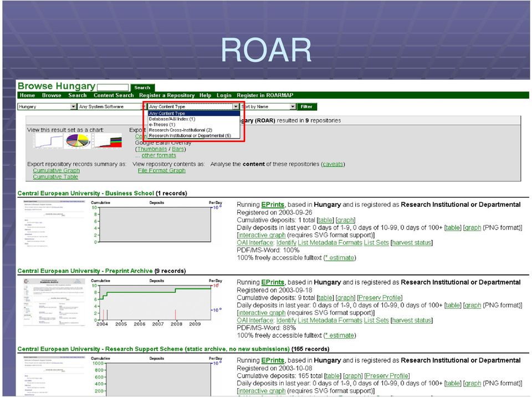This screenshot has width=532, height=397.
Task: Open the cumulative line chart thumbnail
Action: point(48,141)
